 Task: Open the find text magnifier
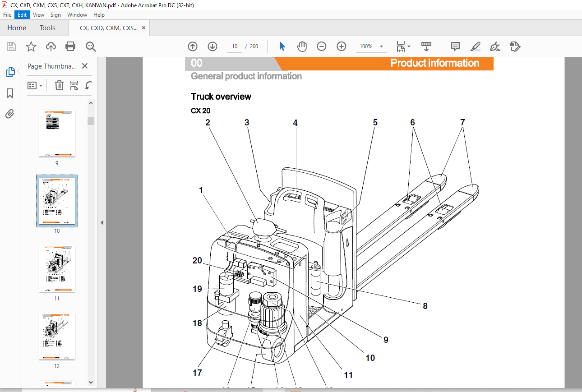pyautogui.click(x=91, y=46)
